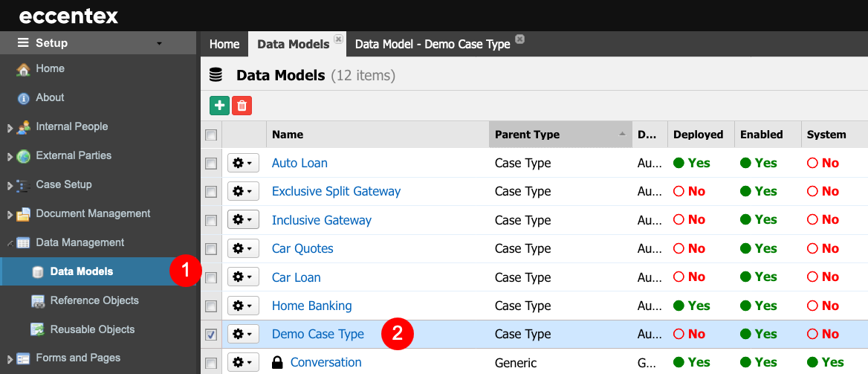Click the database stack icon in page header
Viewport: 868px width, 374px height.
pos(216,75)
